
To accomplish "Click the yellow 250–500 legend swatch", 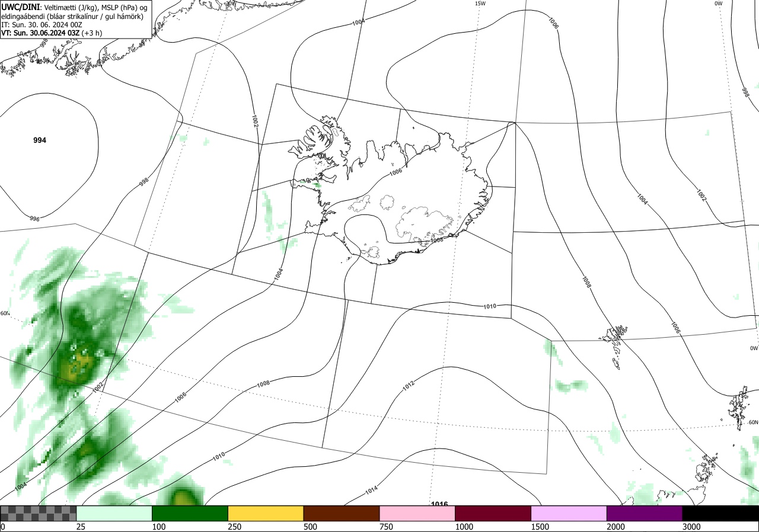I will [266, 513].
